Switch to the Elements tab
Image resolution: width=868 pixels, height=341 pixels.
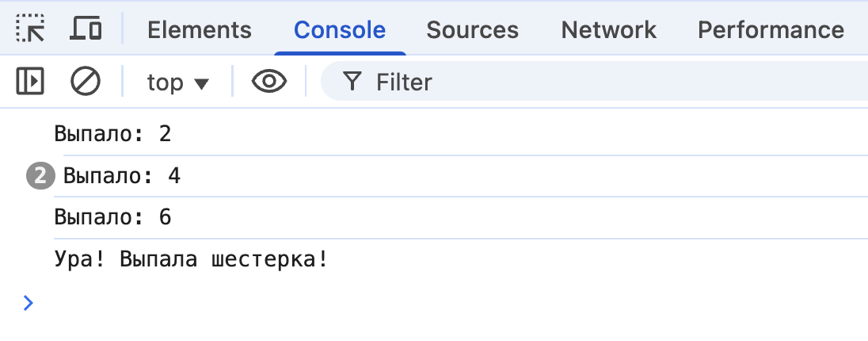pyautogui.click(x=200, y=30)
